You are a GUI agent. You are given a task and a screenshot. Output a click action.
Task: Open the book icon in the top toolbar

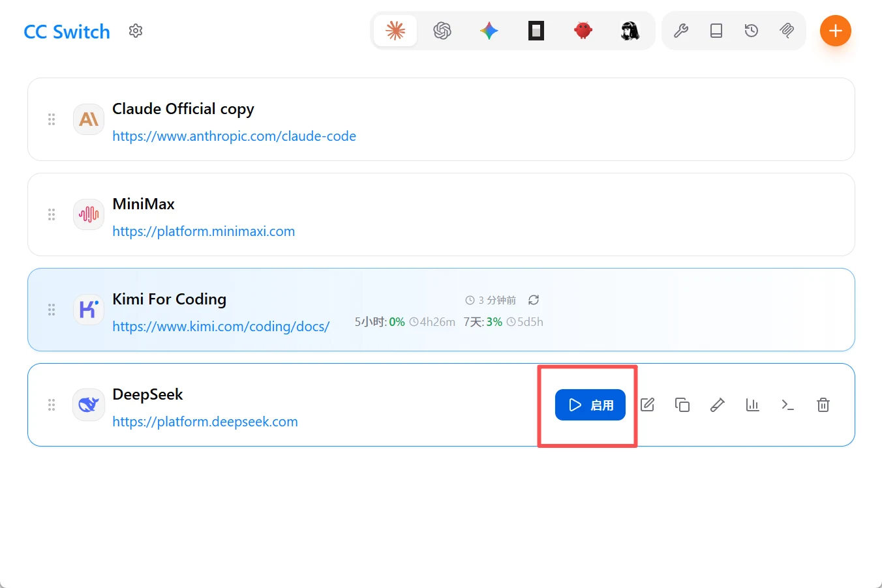click(x=716, y=31)
